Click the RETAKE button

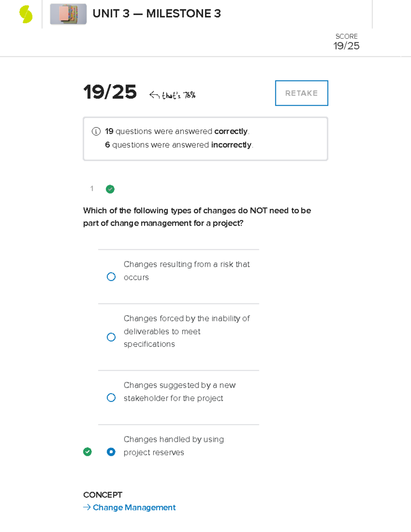[301, 93]
